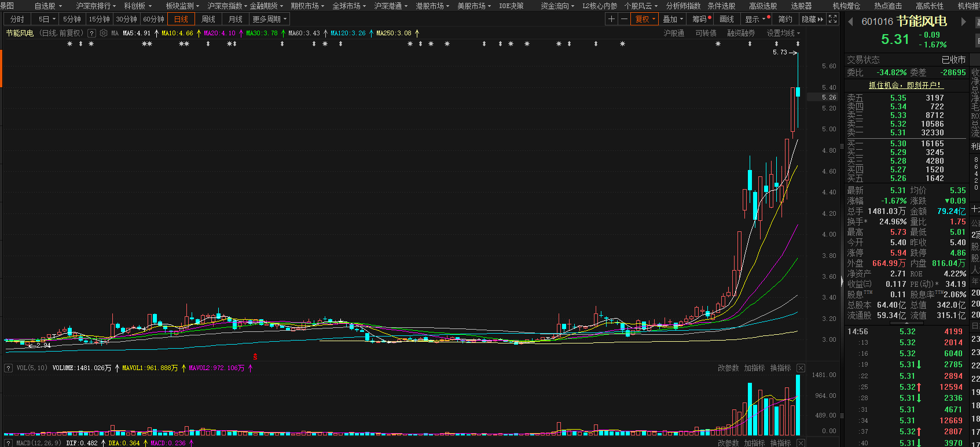Switch to 周线 weekly chart
Image resolution: width=980 pixels, height=447 pixels.
click(x=208, y=19)
